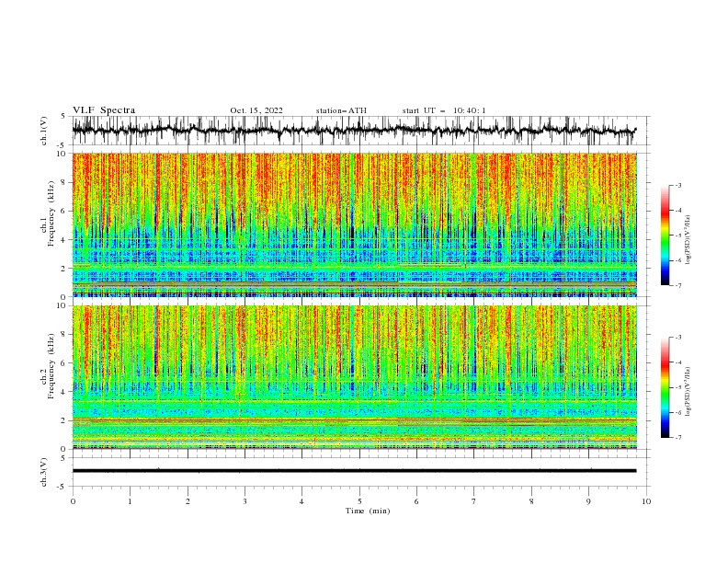Click the "start UT = 10:40: 1" header text
The image size is (728, 563).
coord(444,110)
